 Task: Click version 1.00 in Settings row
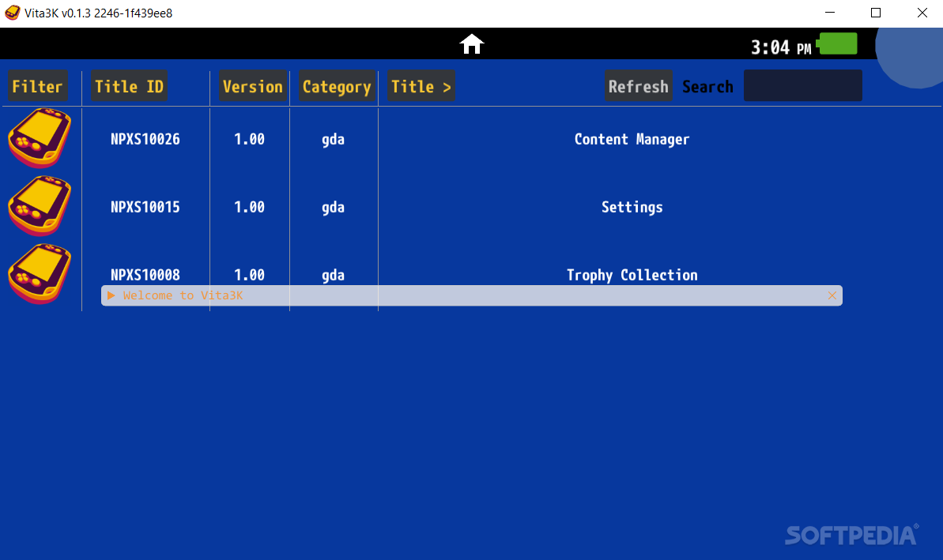(249, 207)
